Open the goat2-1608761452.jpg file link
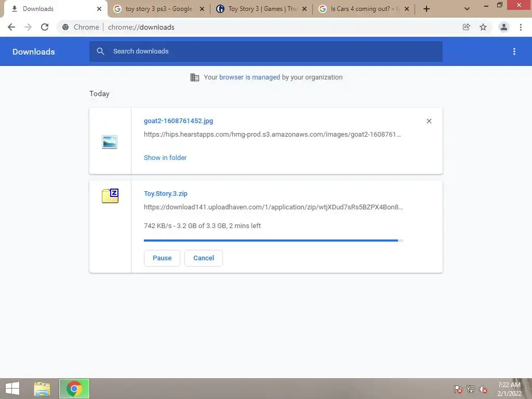Viewport: 532px width, 399px height. pos(179,121)
